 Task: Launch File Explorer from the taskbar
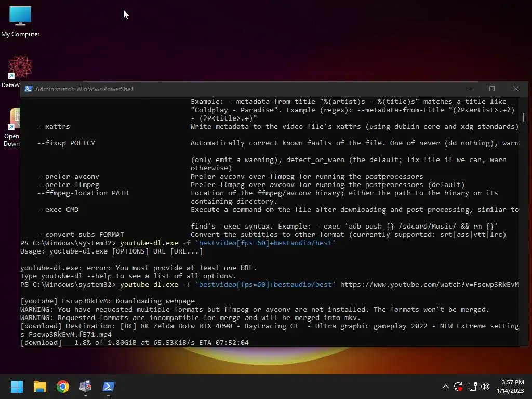click(x=39, y=387)
